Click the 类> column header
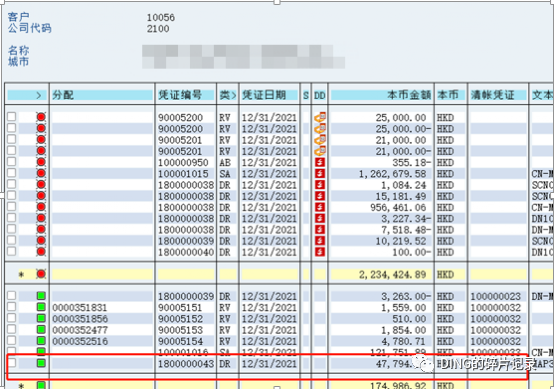This screenshot has height=389, width=554. tap(228, 95)
